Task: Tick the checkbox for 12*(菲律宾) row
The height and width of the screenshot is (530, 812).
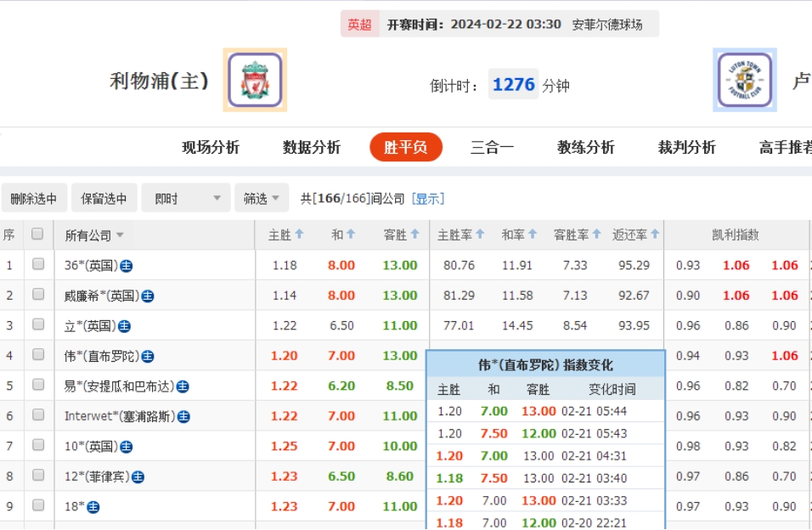Action: click(37, 476)
